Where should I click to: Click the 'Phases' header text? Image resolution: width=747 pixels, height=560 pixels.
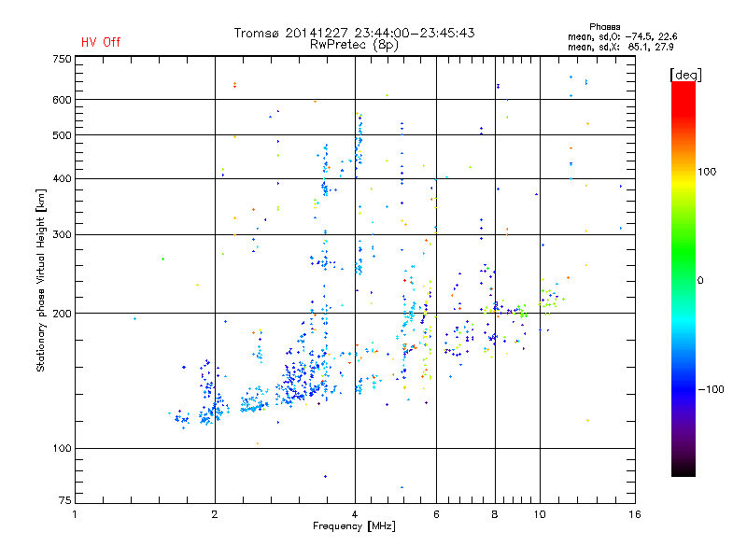tap(604, 27)
